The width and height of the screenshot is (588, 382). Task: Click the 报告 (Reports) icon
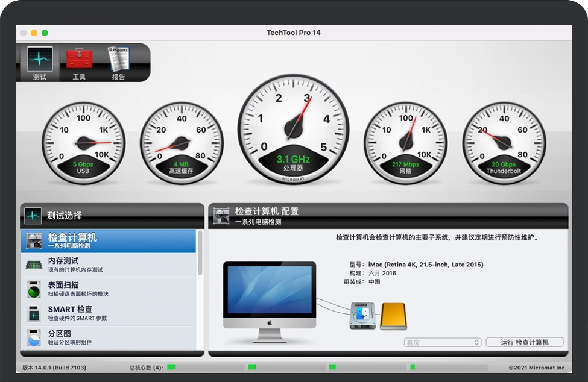(x=118, y=58)
